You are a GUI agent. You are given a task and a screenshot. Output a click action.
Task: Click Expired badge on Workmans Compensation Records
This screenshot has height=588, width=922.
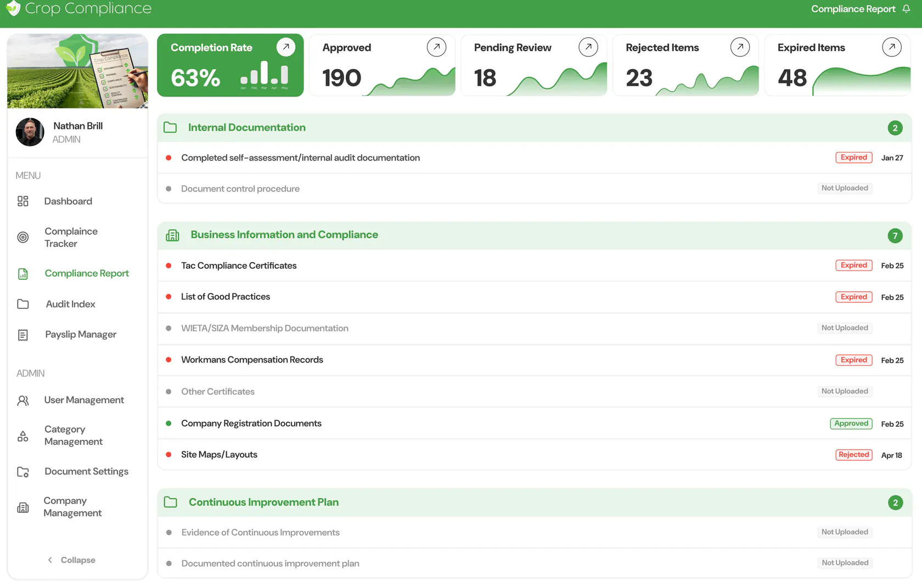pyautogui.click(x=854, y=360)
